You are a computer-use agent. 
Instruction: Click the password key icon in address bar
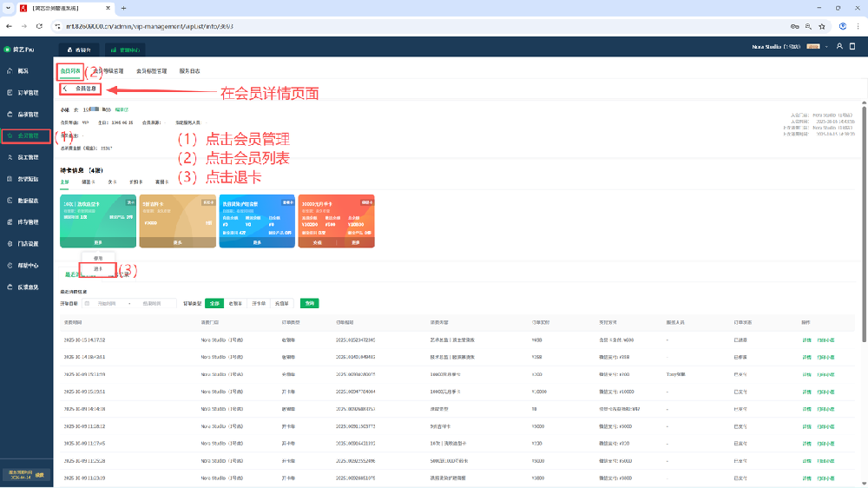tap(794, 26)
